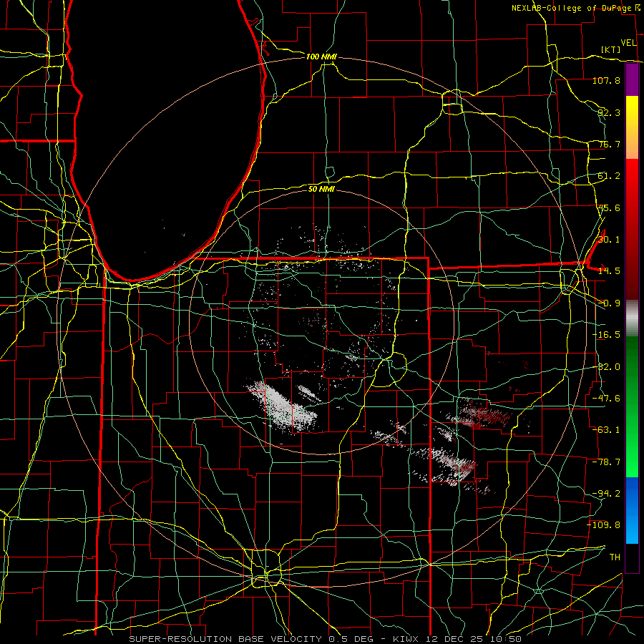644x644 pixels.
Task: Click the Super-Resolution Base Velocity caption
Action: (x=326, y=639)
